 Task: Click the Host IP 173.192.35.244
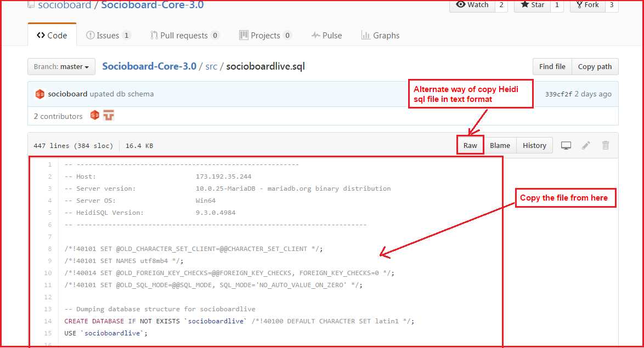223,176
